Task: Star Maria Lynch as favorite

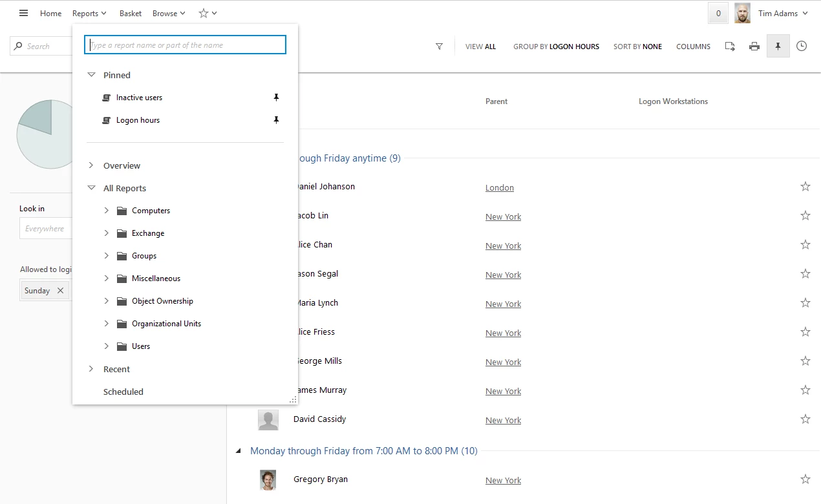Action: (x=805, y=303)
